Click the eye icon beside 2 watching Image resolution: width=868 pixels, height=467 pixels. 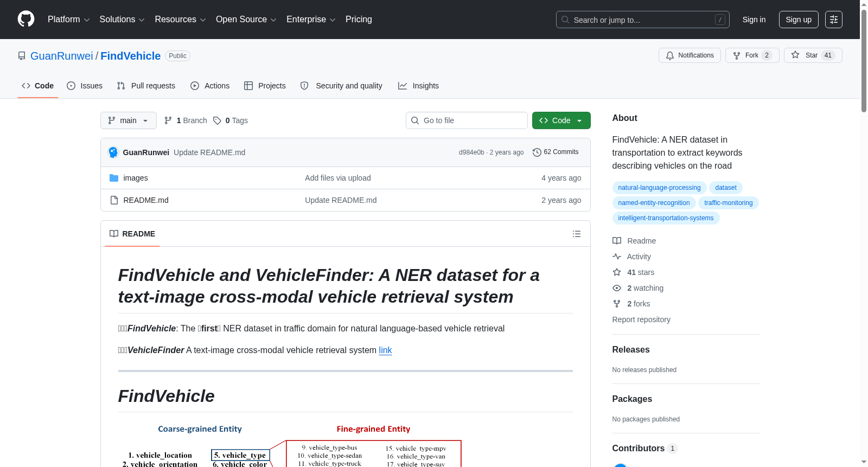coord(617,288)
